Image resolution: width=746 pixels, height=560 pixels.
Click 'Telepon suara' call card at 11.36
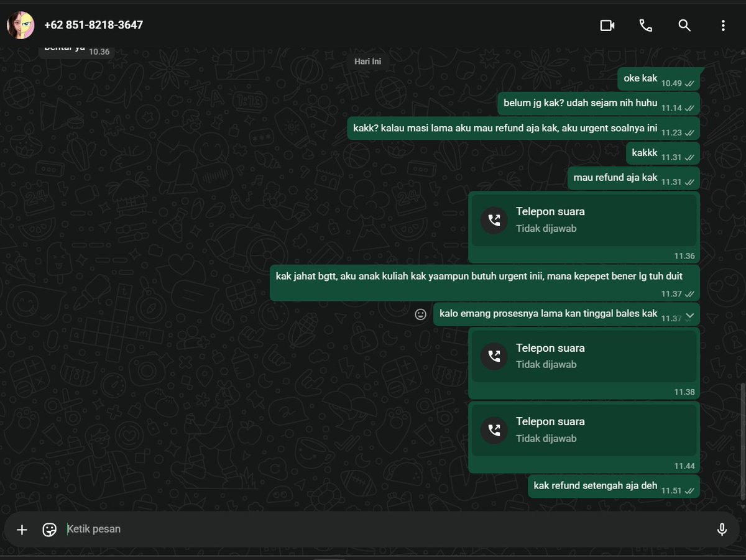pos(584,227)
